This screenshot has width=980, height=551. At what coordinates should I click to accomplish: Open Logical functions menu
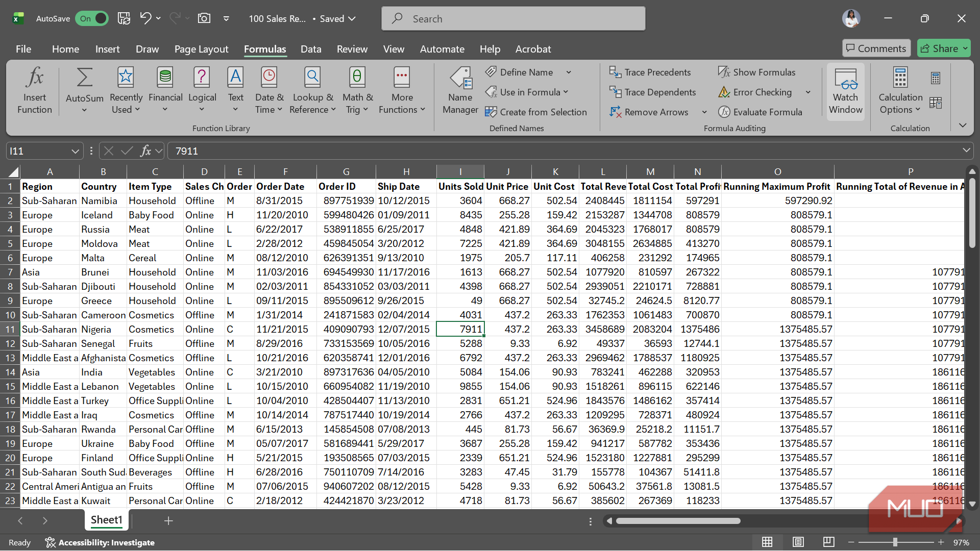pos(202,91)
